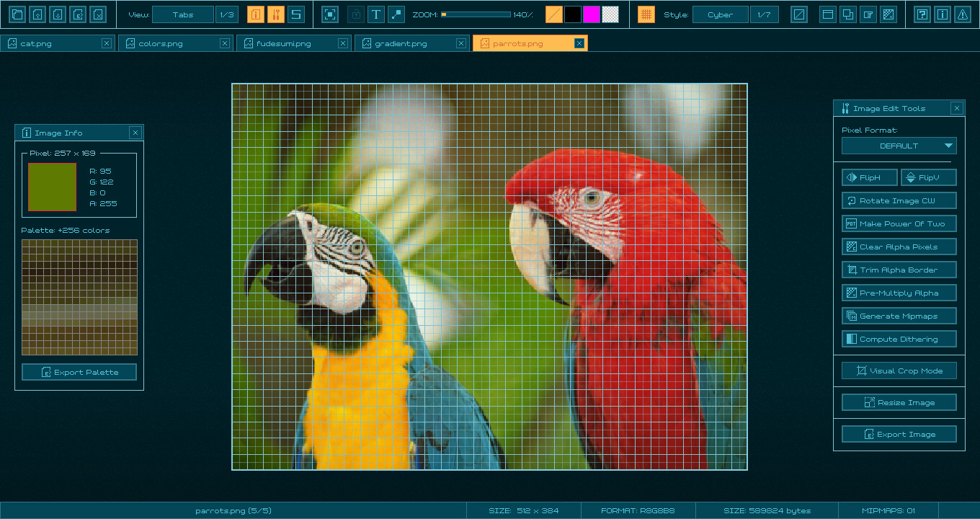
Task: Toggle the Image Info panel highlight
Action: (x=255, y=14)
